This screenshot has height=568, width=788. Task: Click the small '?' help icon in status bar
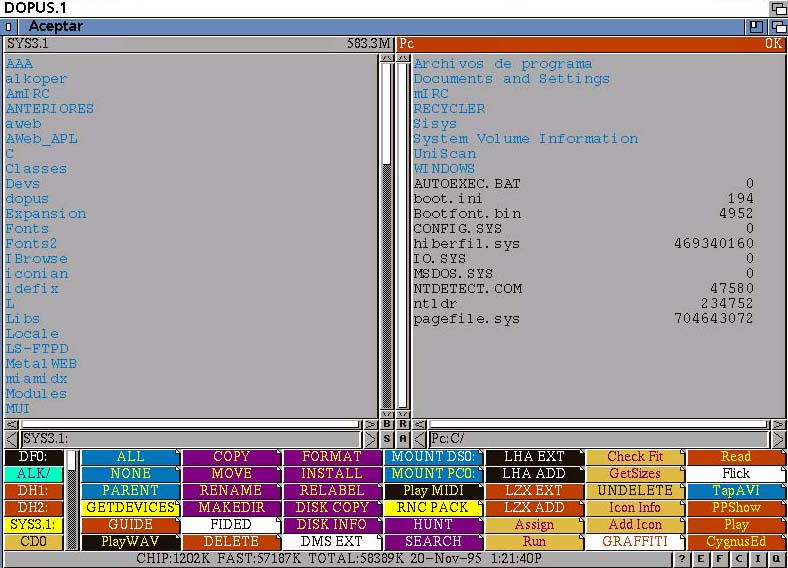[x=683, y=559]
